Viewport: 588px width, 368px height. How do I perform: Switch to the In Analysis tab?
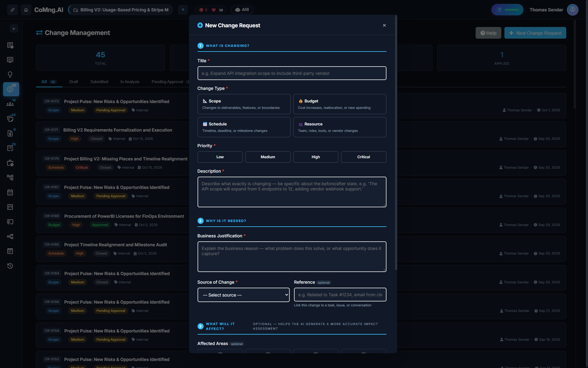pos(130,82)
